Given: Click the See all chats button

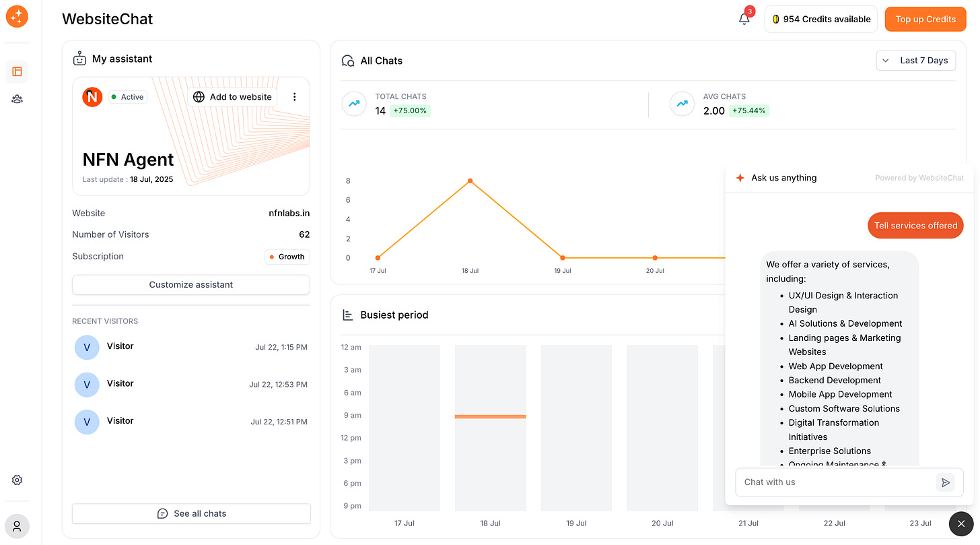Looking at the screenshot, I should pos(191,513).
